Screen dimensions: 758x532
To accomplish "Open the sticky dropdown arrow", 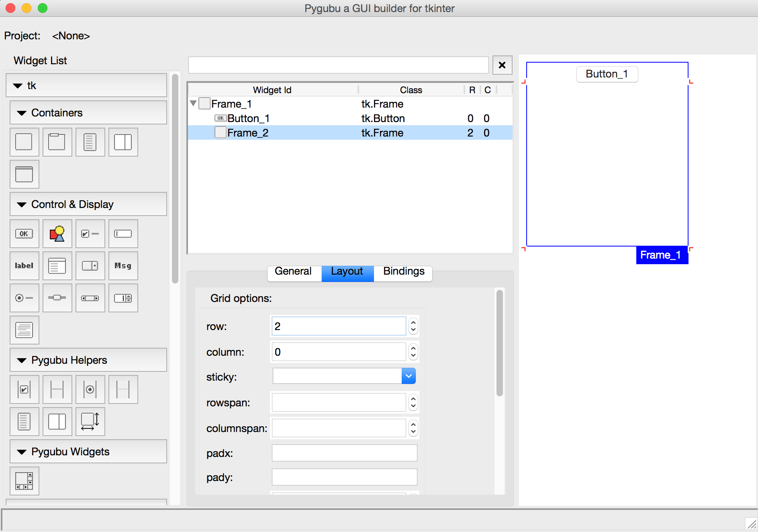I will [x=409, y=376].
